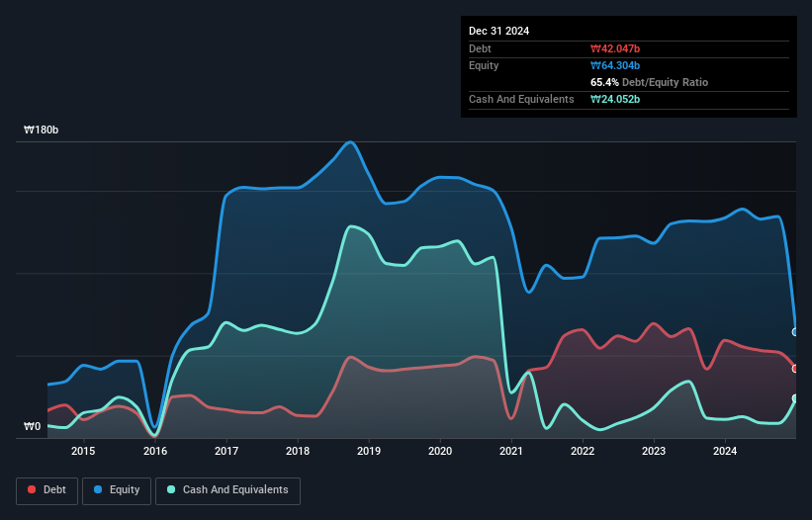The width and height of the screenshot is (812, 520).
Task: Click Cash And Equivalents tooltip label
Action: [521, 99]
